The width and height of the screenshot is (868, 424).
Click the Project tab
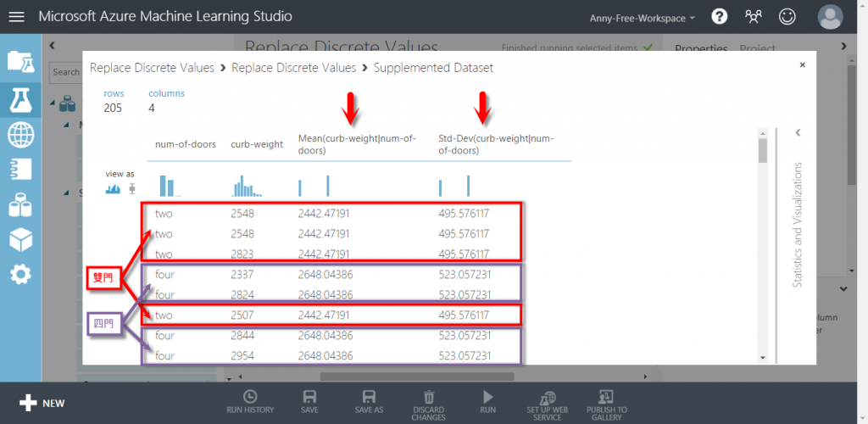(757, 49)
